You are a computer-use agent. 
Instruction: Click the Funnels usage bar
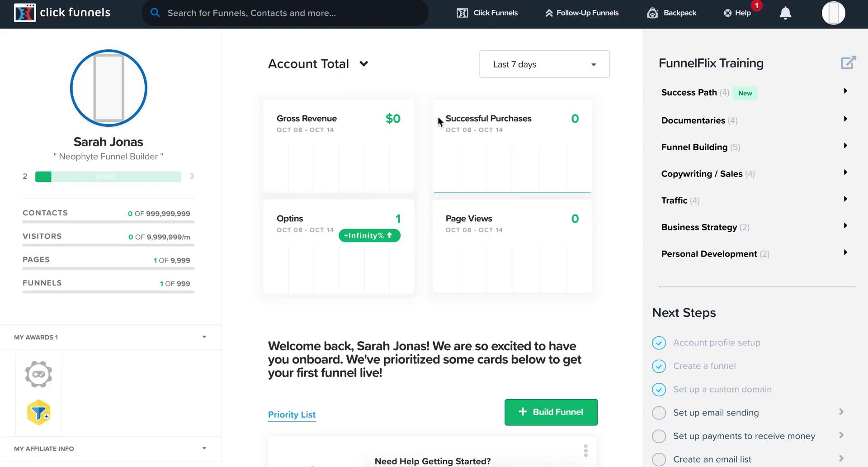(x=108, y=292)
